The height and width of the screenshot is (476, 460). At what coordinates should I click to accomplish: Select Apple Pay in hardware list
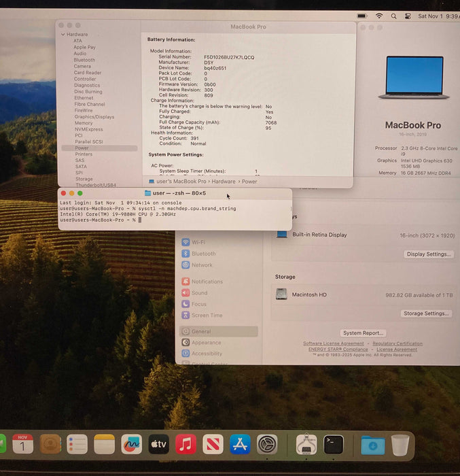[84, 47]
